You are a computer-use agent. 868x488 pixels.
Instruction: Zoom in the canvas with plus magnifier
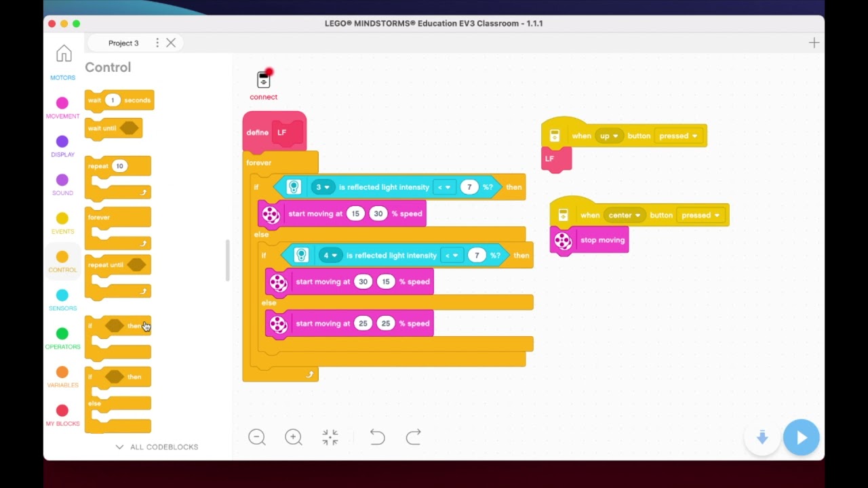pos(294,437)
